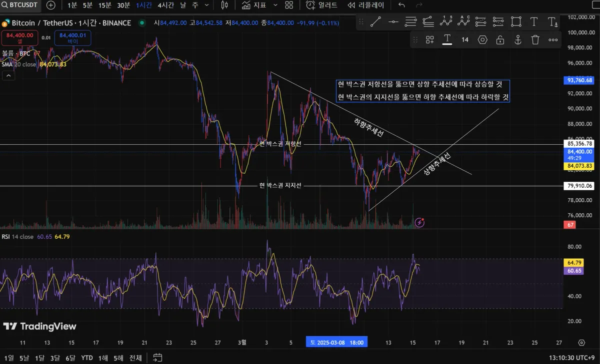Select the trend line drawing tool
600x364 pixels.
click(375, 21)
